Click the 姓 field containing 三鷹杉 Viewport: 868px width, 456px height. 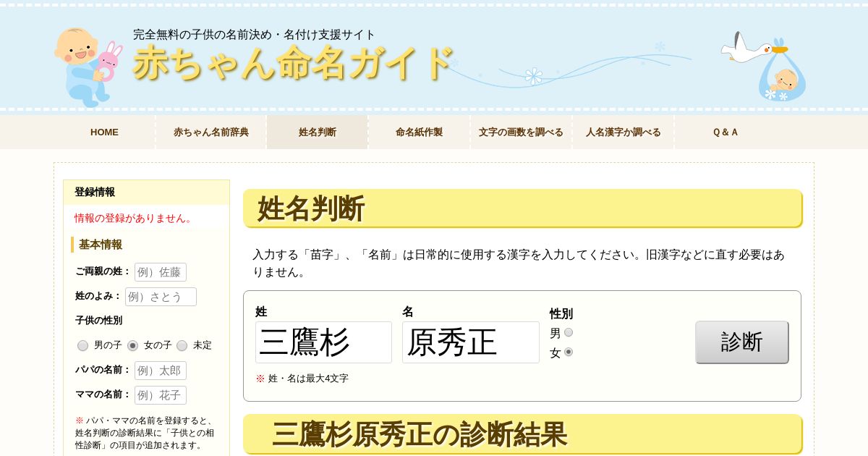323,342
